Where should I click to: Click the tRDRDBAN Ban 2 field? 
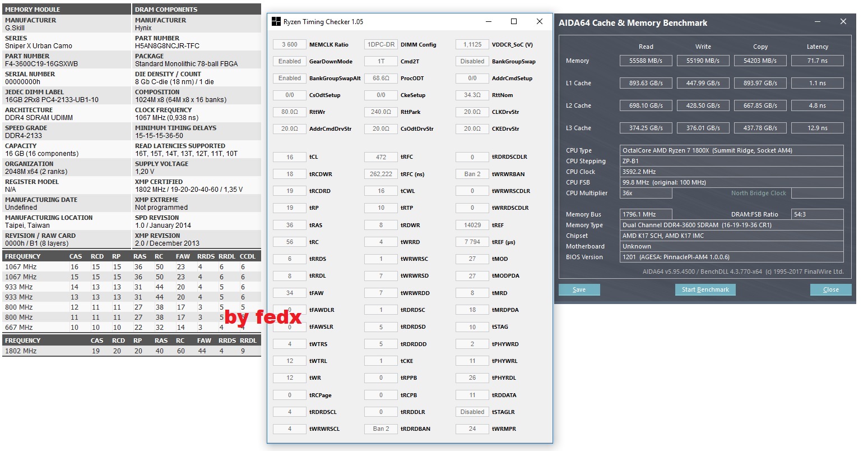[381, 429]
